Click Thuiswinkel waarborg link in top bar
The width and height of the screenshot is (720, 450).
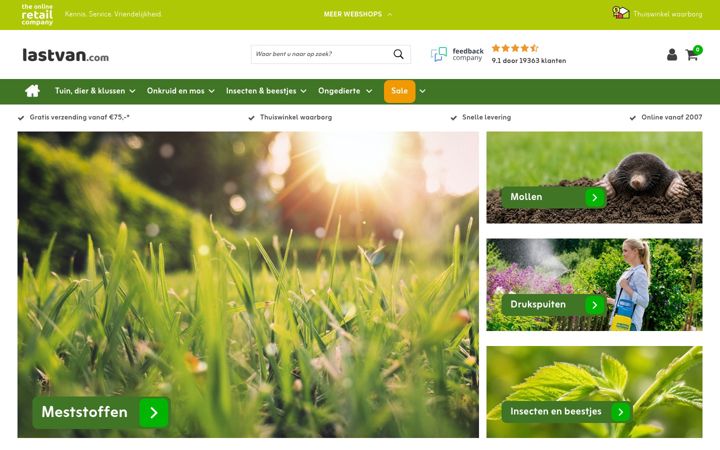668,14
